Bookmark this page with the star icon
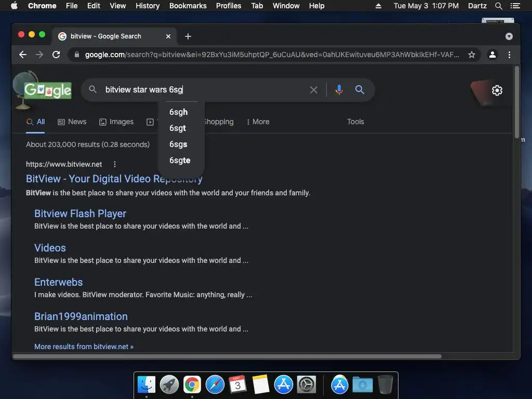 [472, 55]
